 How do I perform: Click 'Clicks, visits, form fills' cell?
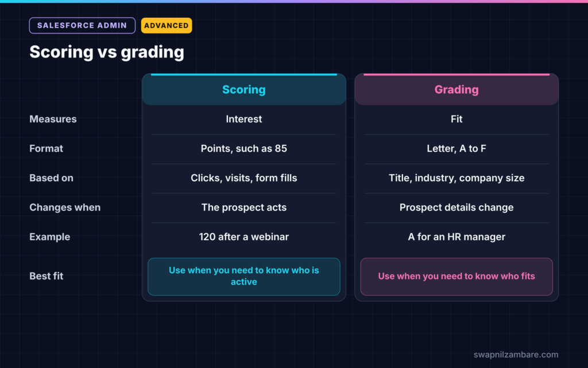point(243,178)
